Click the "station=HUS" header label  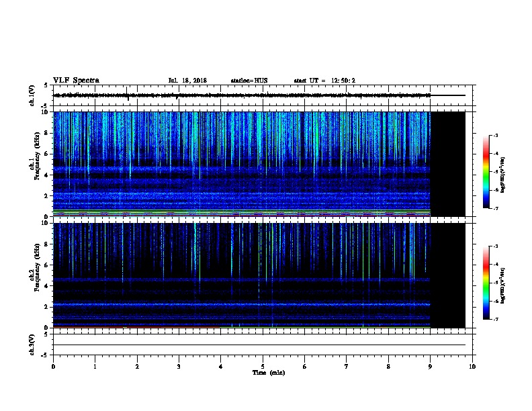pos(249,81)
